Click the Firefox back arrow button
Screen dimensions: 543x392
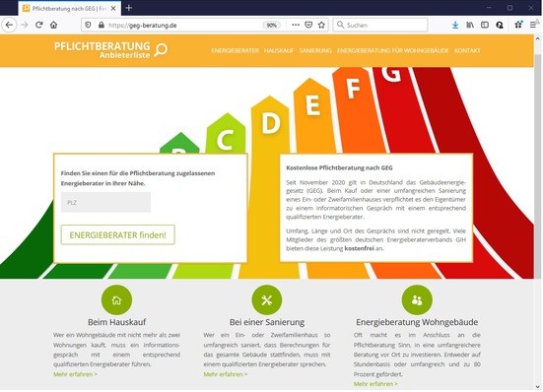[x=9, y=25]
